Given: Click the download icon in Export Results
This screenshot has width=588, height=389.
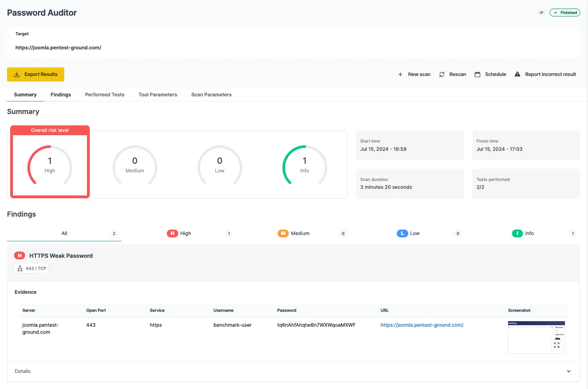Looking at the screenshot, I should click(17, 74).
